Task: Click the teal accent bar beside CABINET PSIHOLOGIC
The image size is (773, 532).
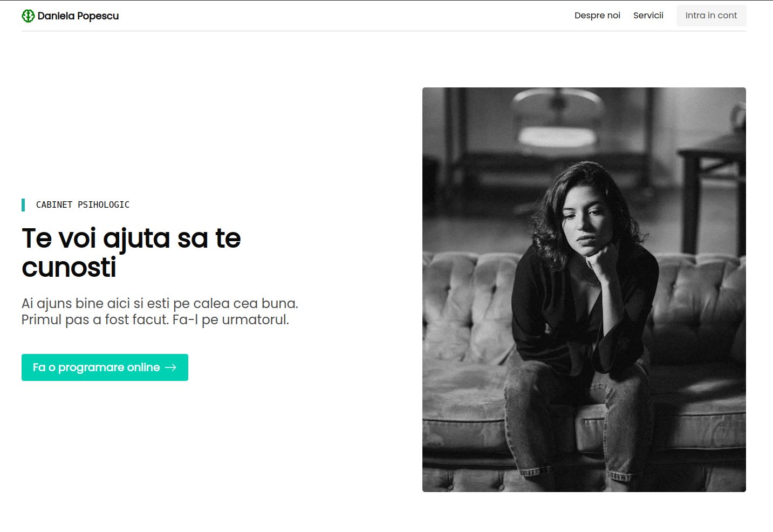Action: [23, 205]
